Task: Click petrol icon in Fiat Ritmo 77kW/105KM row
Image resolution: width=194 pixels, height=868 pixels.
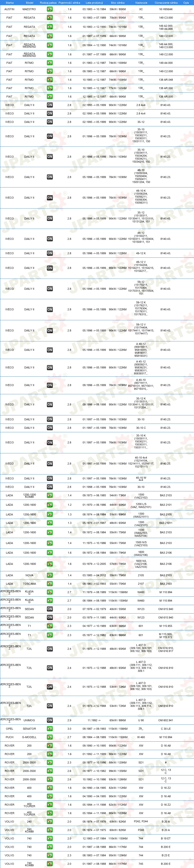Action: [x=50, y=88]
